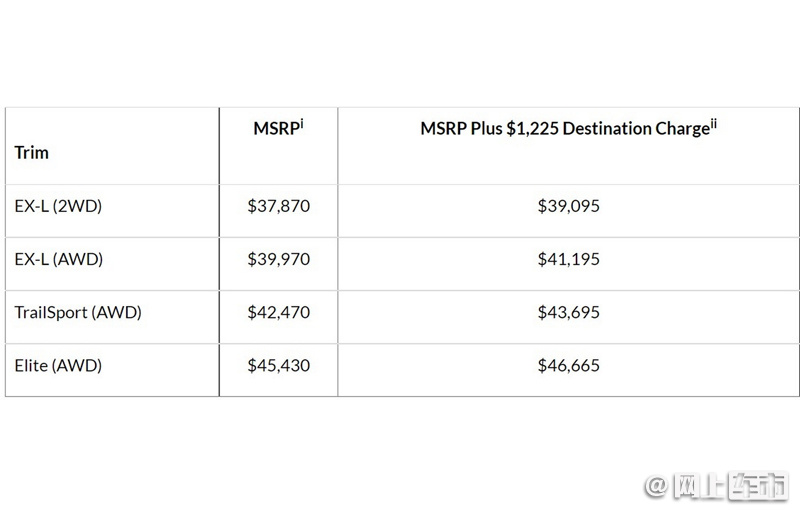Viewport: 800px width, 510px height.
Task: Click the $41,195 destination price
Action: [x=568, y=259]
